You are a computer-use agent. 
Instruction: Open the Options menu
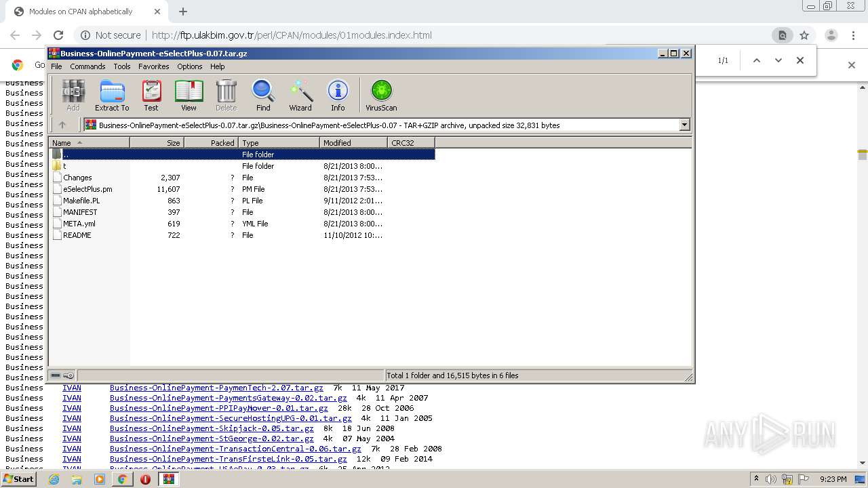point(190,66)
